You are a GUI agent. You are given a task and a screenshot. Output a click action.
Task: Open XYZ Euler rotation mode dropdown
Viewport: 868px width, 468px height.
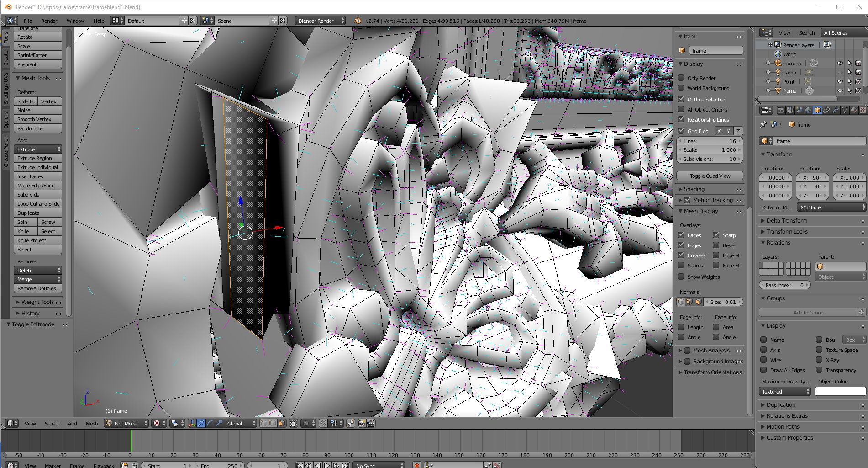coord(831,207)
